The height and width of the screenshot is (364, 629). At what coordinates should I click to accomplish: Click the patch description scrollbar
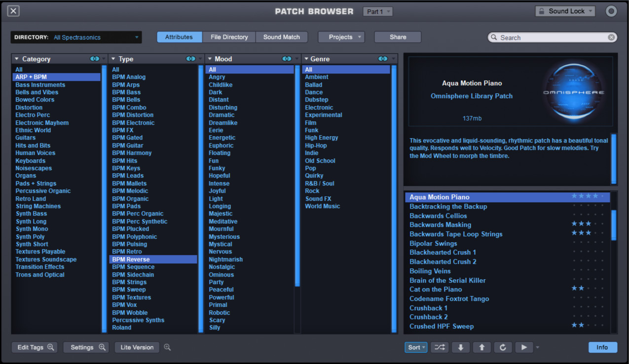[614, 158]
